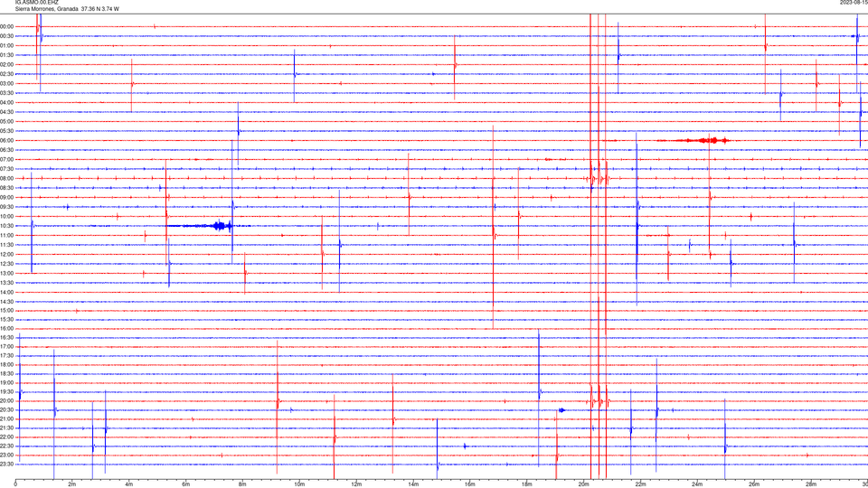Select the 15:00 time row label
The height and width of the screenshot is (488, 868).
[6, 310]
